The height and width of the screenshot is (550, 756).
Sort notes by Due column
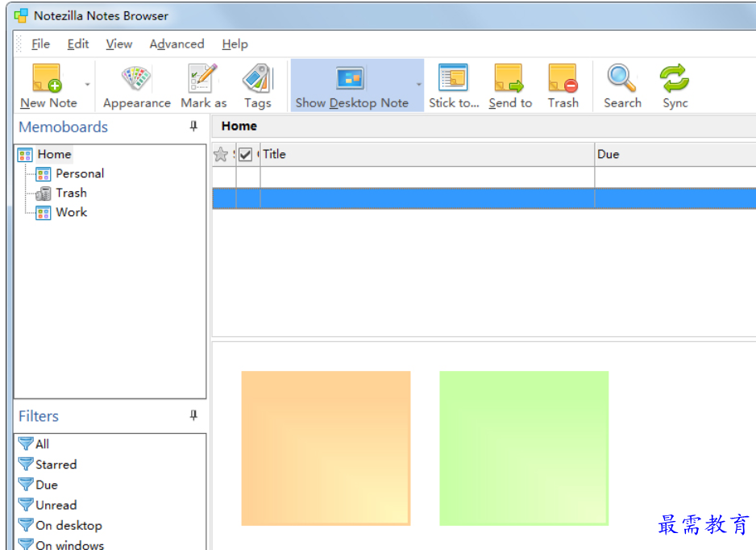[675, 154]
